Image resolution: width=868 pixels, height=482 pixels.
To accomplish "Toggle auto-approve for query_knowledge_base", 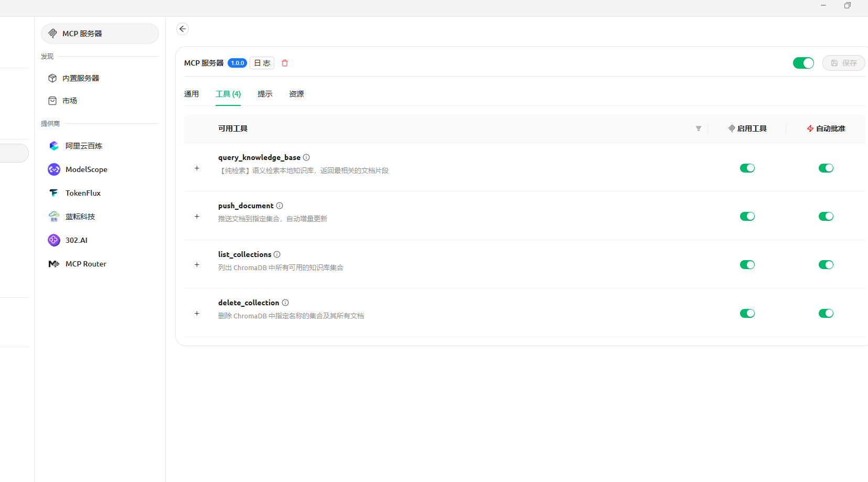I will 826,168.
